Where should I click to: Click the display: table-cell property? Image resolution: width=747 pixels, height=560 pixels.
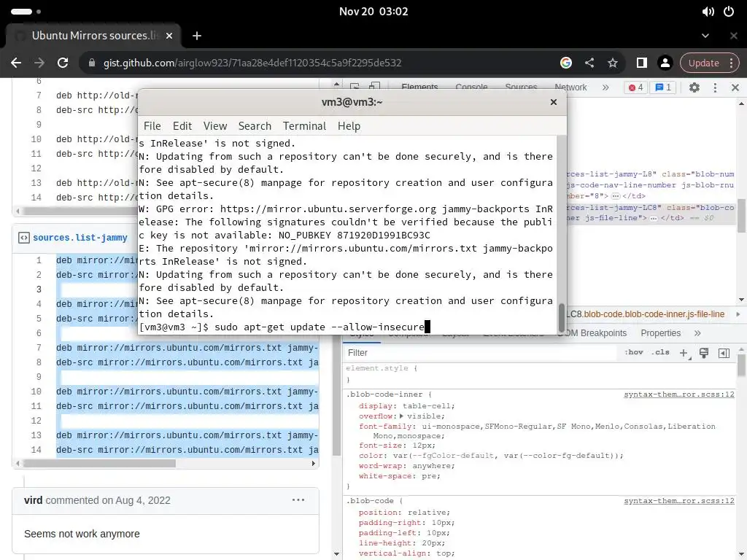pyautogui.click(x=407, y=406)
